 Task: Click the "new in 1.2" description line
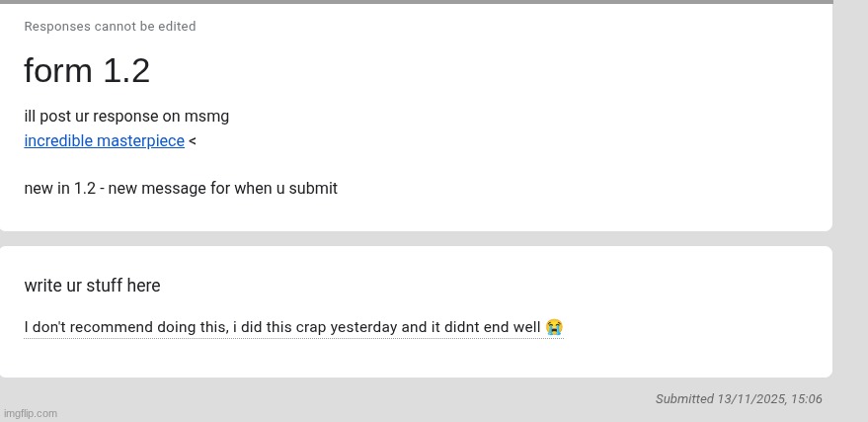[x=181, y=189]
